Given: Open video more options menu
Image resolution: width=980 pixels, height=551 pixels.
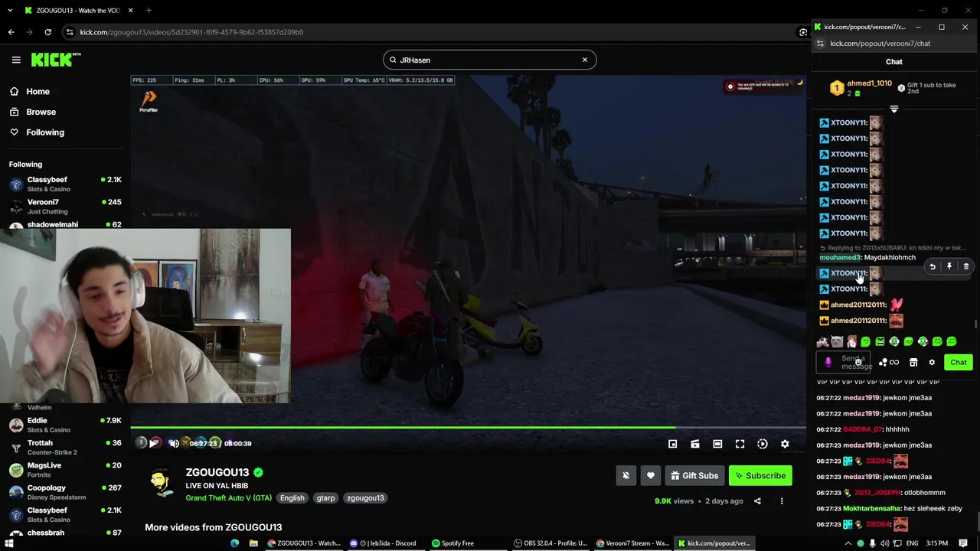Looking at the screenshot, I should (782, 501).
